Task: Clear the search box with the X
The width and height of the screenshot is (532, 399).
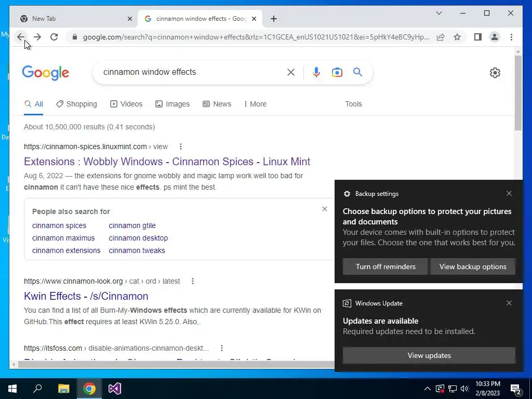Action: point(291,72)
